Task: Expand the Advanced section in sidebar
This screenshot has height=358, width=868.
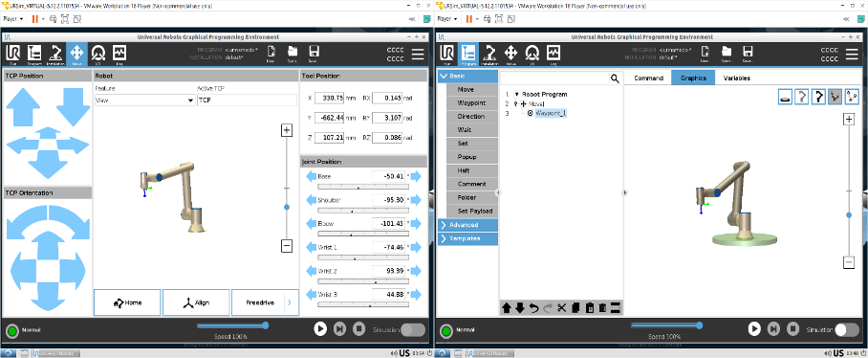Action: click(x=467, y=224)
